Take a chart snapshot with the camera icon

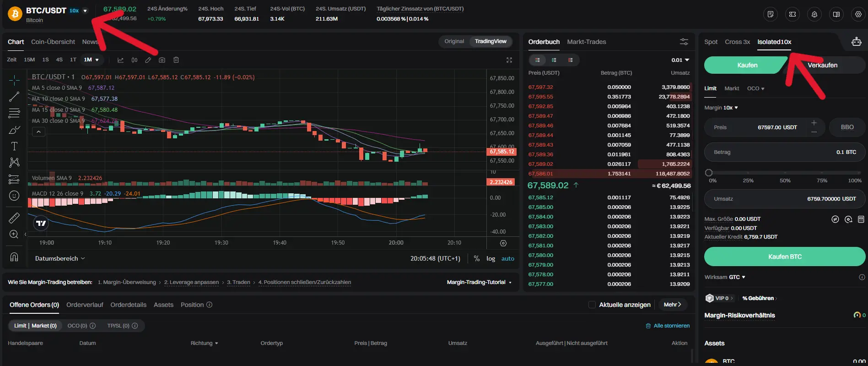pyautogui.click(x=162, y=60)
